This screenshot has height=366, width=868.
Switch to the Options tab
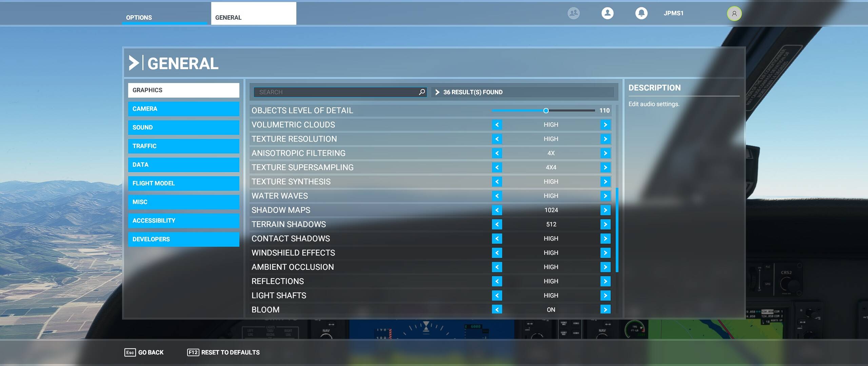click(139, 17)
